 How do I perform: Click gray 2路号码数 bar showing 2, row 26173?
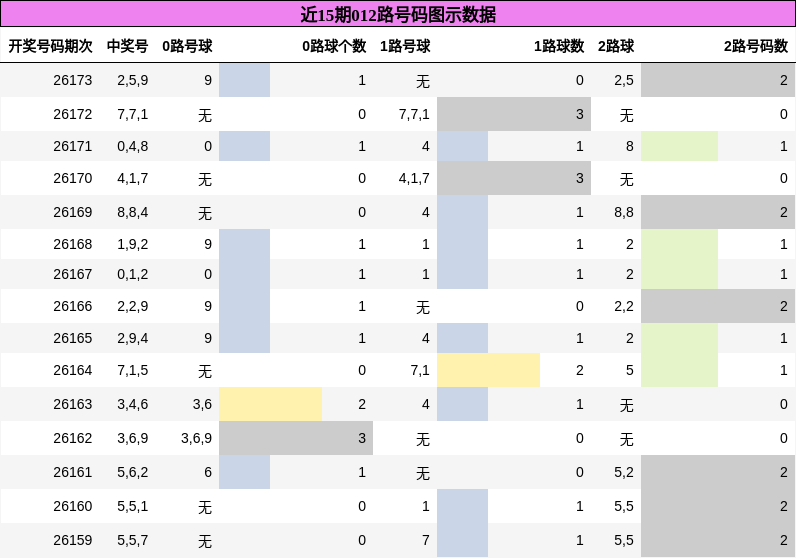[x=718, y=80]
